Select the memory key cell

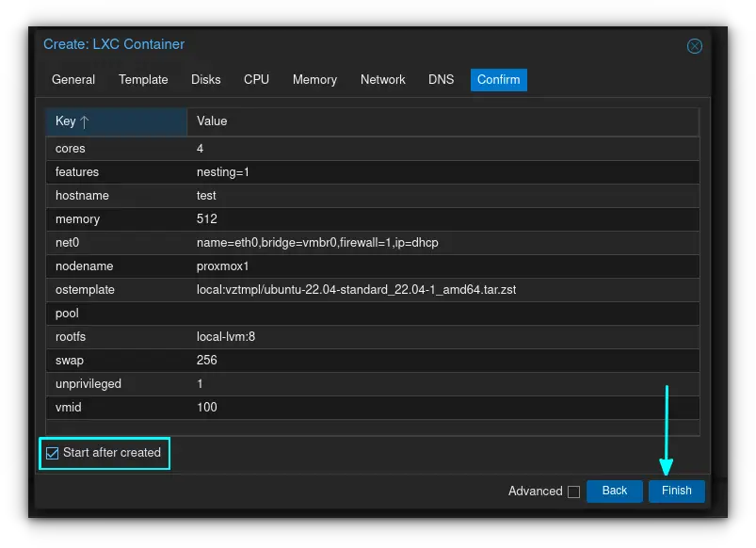point(116,219)
